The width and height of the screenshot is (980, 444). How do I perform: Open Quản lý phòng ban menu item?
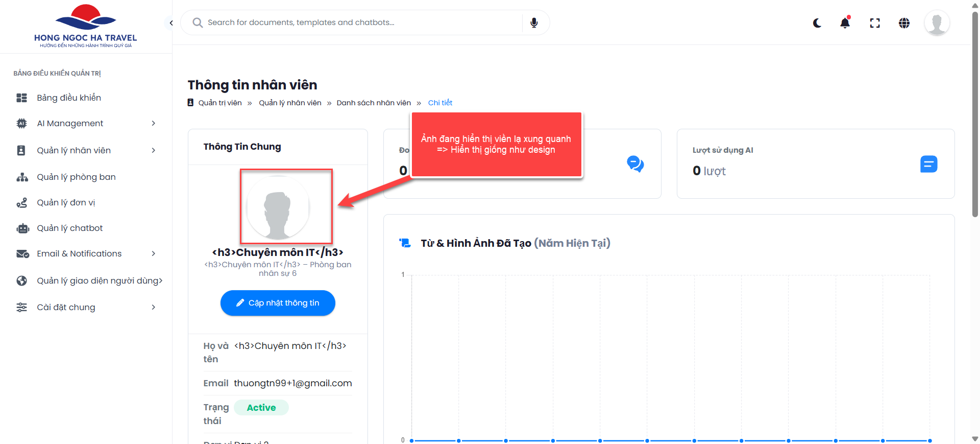76,177
